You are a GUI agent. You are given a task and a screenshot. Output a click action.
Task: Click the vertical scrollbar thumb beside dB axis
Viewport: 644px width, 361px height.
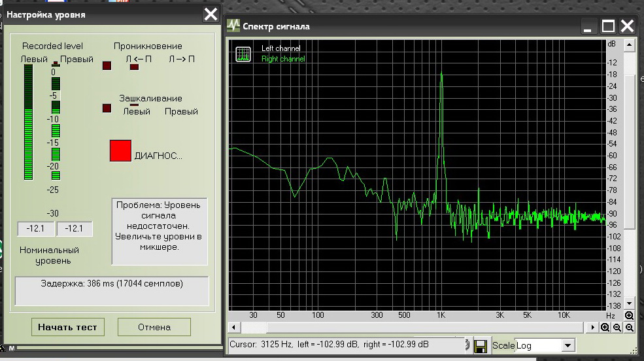pos(629,152)
